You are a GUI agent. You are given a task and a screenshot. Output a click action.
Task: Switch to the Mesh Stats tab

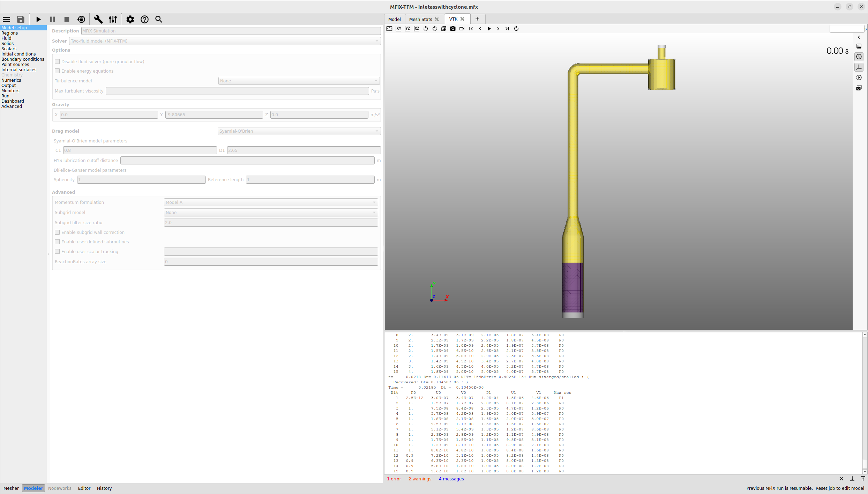click(420, 19)
